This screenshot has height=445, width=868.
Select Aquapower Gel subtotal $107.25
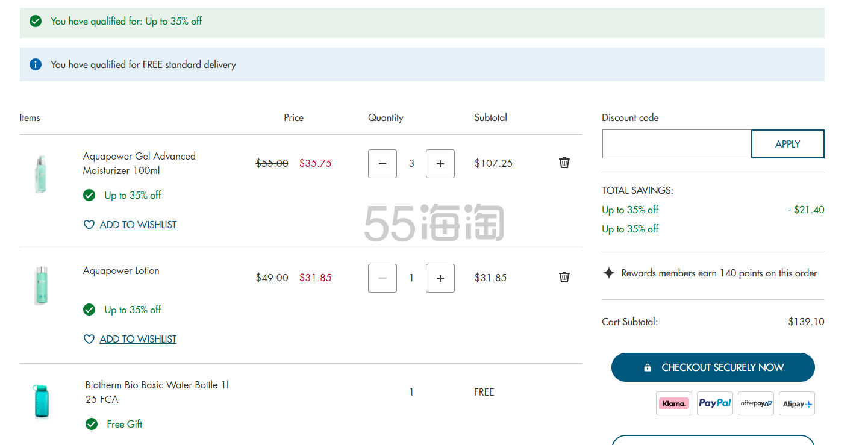click(493, 163)
